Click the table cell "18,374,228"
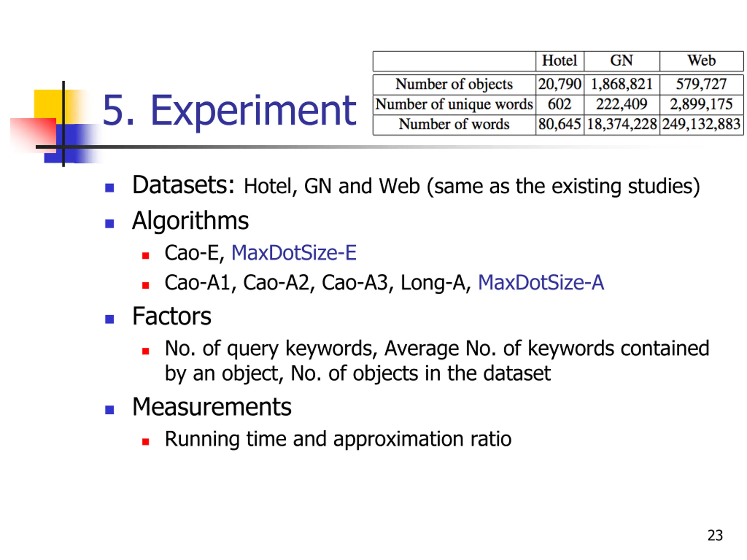747x560 pixels. (622, 124)
